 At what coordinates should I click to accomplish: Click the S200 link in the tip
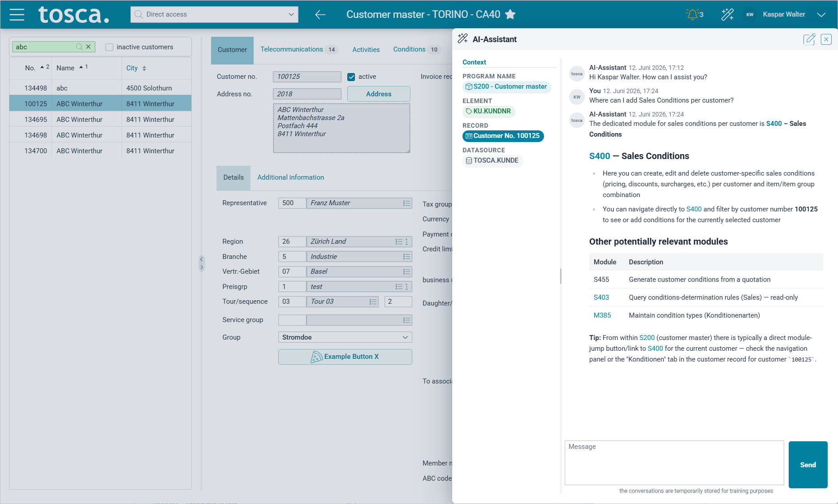tap(647, 338)
